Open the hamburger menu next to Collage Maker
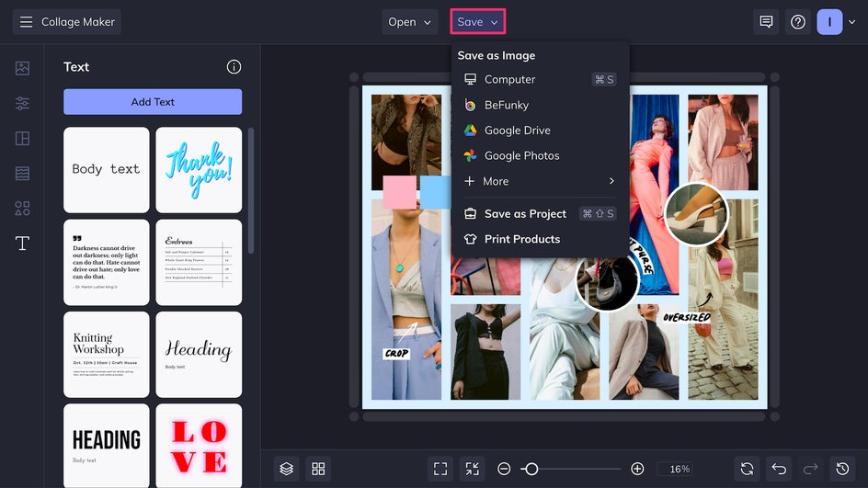Viewport: 868px width, 488px height. [x=26, y=22]
